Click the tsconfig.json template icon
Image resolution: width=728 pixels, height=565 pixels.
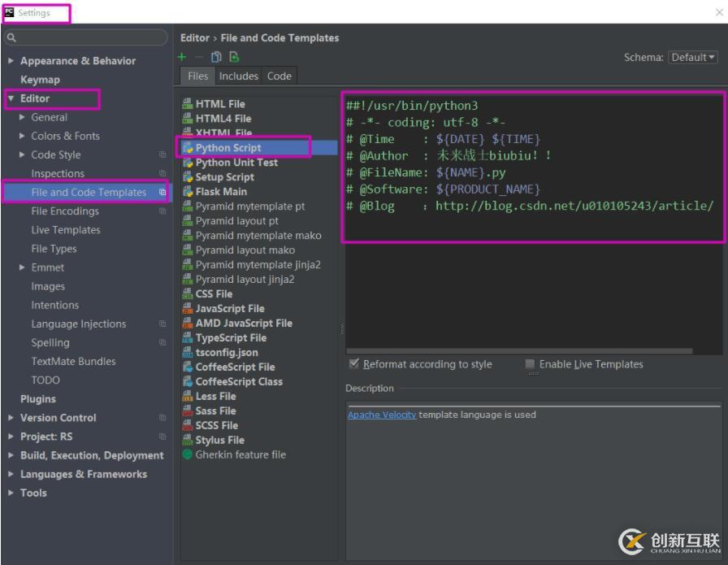[187, 353]
